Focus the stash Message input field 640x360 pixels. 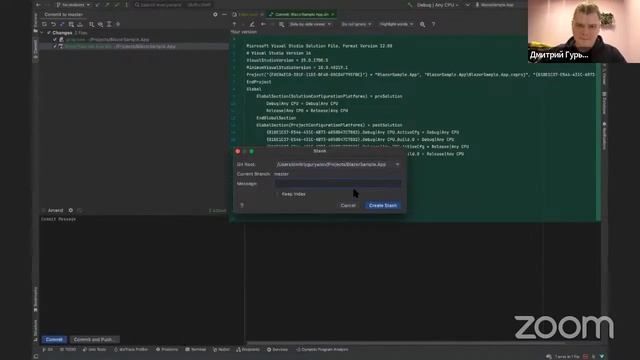click(338, 184)
